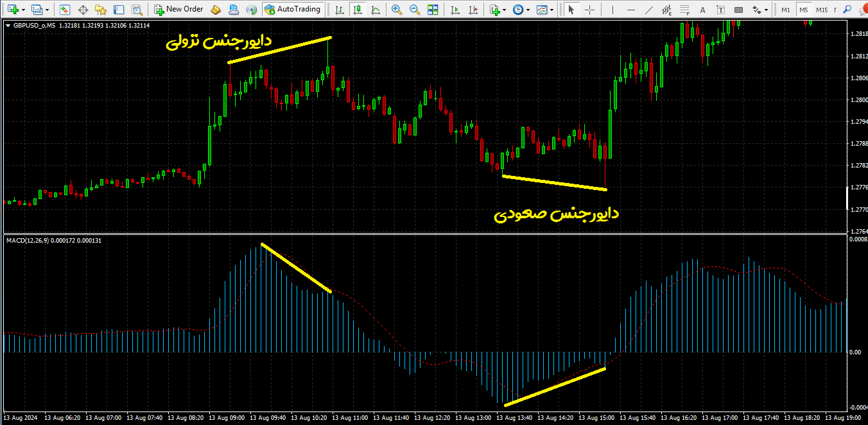The width and height of the screenshot is (868, 425).
Task: Expand the templates dropdown arrow
Action: pyautogui.click(x=551, y=10)
